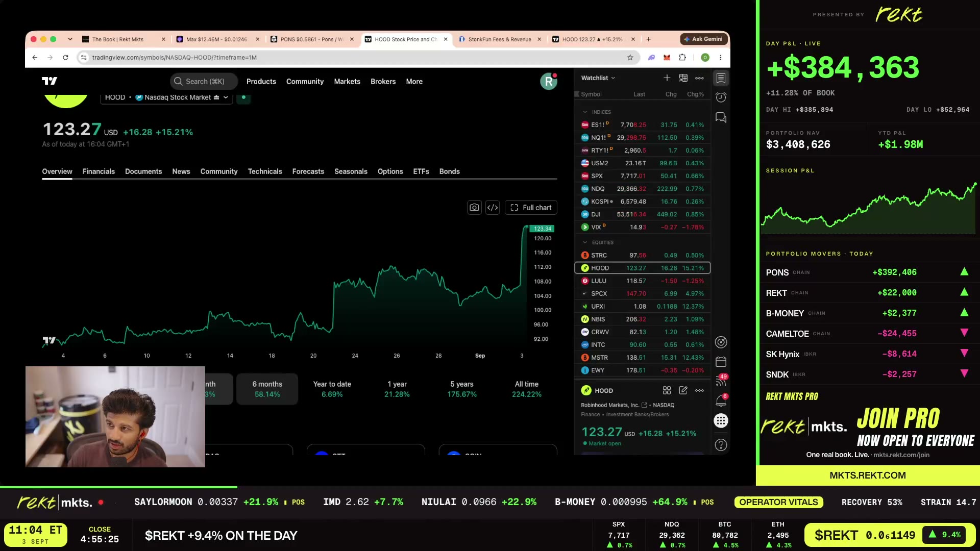Bookmark the page with star icon
The width and height of the screenshot is (980, 551).
[x=630, y=58]
